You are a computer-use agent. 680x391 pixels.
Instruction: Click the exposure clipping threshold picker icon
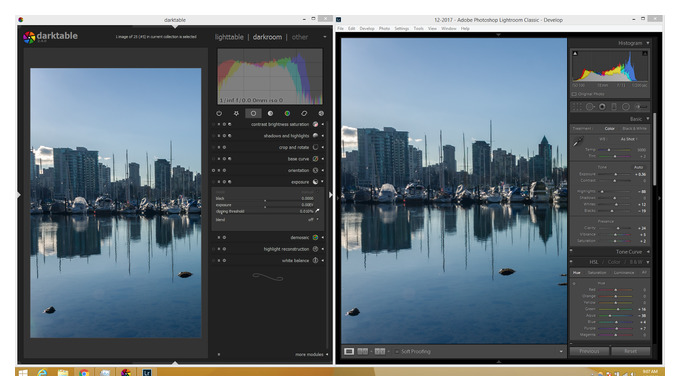click(317, 211)
